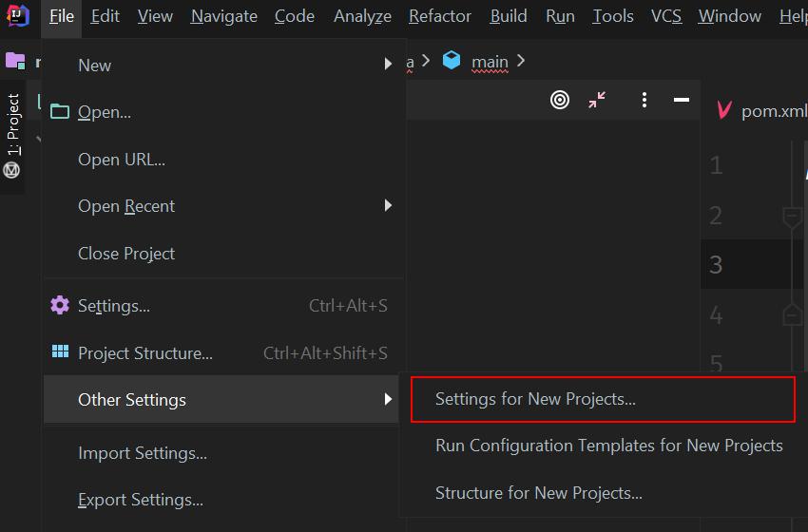Screen dimensions: 808x532
Task: Expand the Open Recent submenu arrow
Action: pos(388,205)
